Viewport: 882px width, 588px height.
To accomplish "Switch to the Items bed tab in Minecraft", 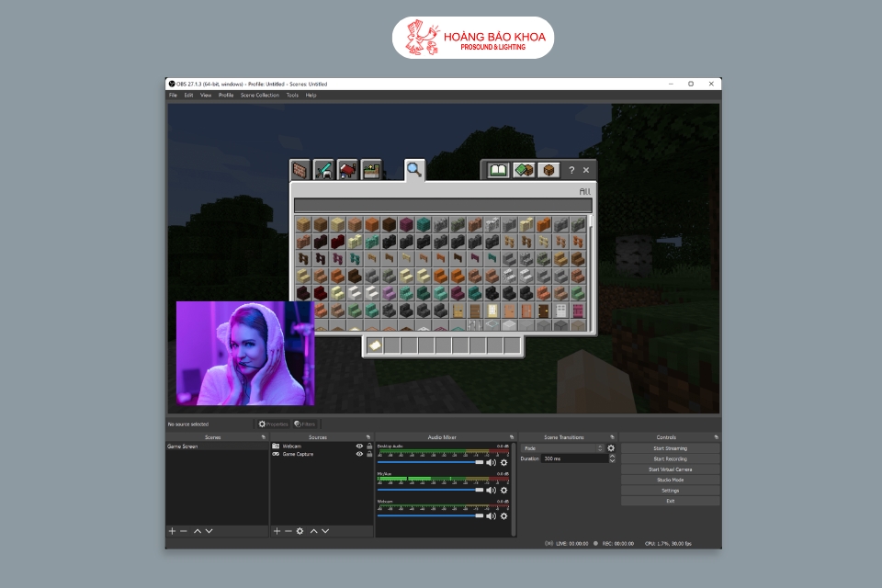I will 347,169.
